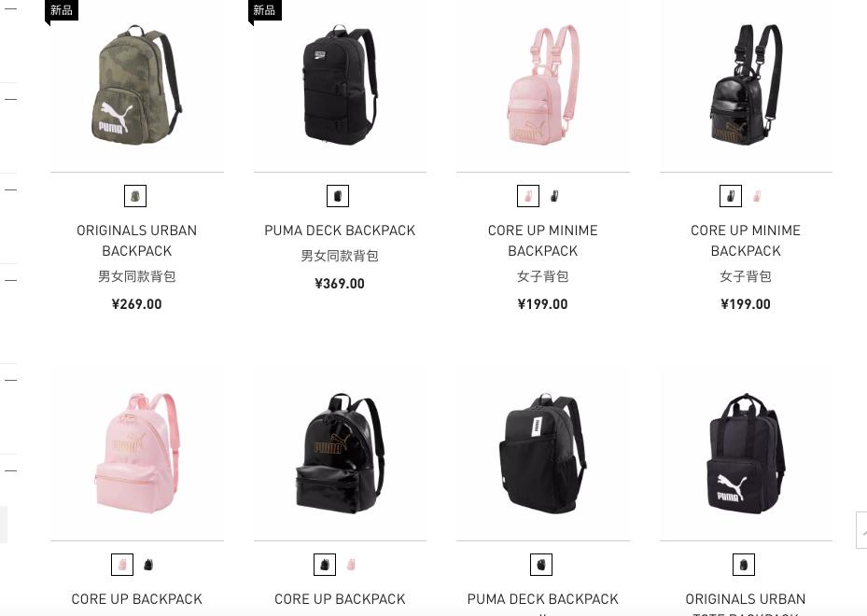Click the scroll-to-top arrow at right edge
Viewport: 867px width, 616px height.
(861, 530)
